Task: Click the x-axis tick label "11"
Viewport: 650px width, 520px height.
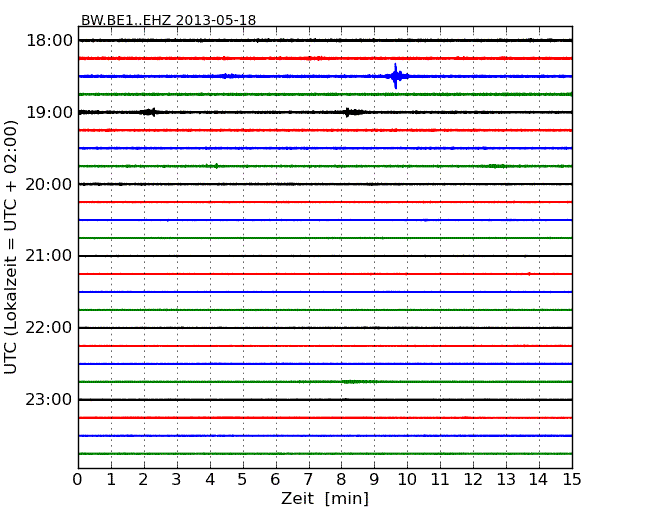Action: (440, 480)
